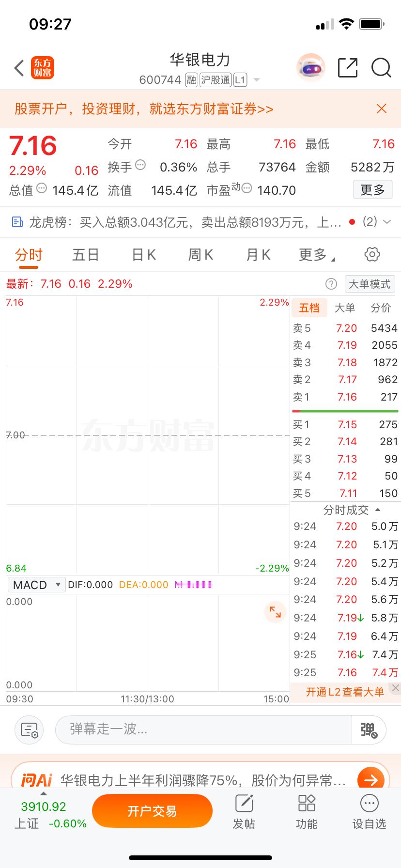401x868 pixels.
Task: Show info icon next to 市盈动
Action: (x=247, y=188)
